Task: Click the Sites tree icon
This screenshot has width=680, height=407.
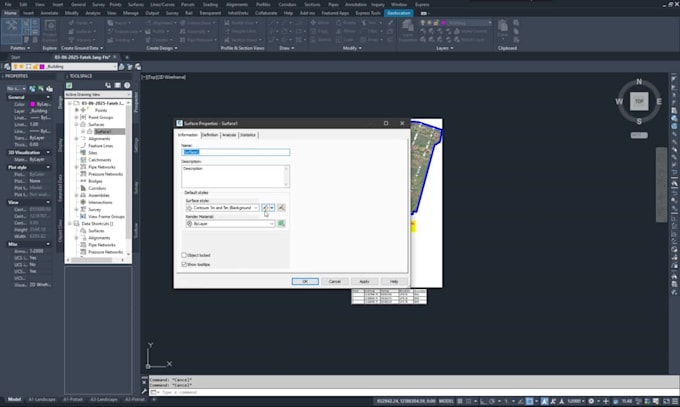Action: [83, 153]
